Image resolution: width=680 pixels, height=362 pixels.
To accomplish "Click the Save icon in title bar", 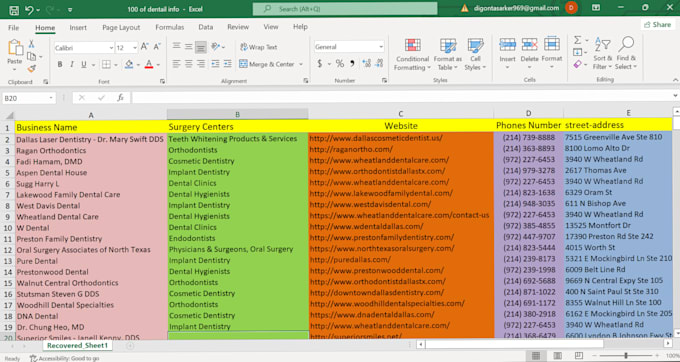I will [x=14, y=10].
